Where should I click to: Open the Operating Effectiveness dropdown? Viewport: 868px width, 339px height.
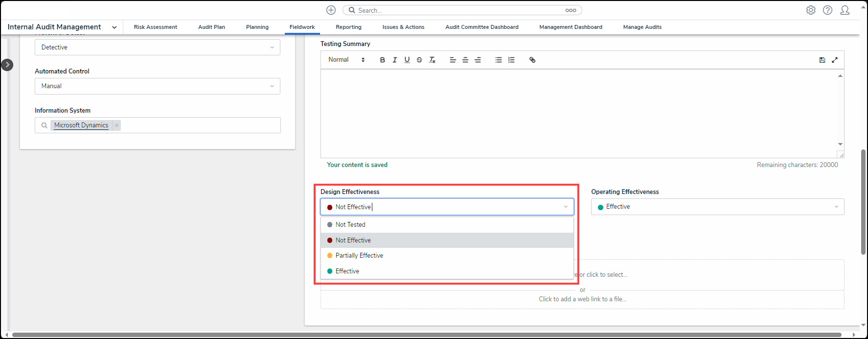click(717, 207)
